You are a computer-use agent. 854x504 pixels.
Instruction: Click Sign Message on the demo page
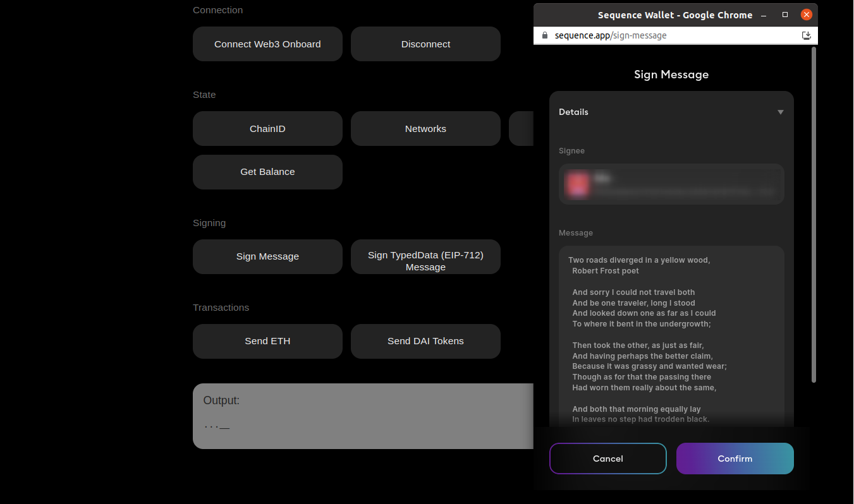[x=267, y=256]
